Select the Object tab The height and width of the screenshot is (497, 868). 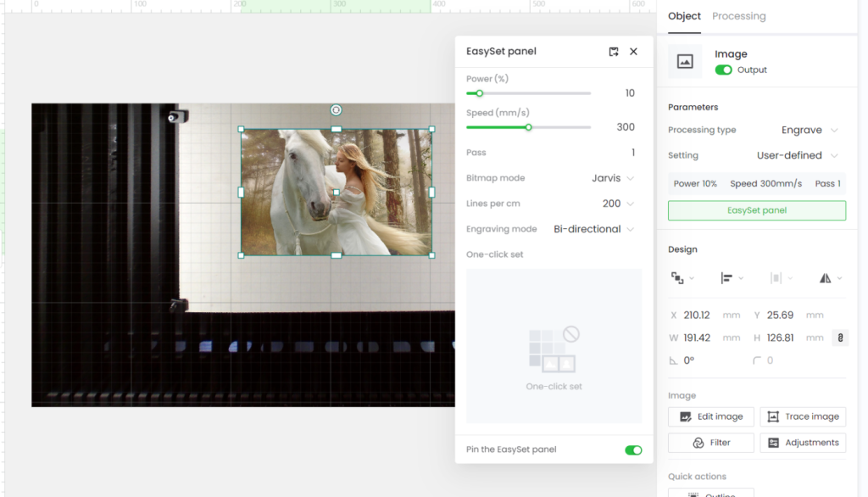click(x=684, y=16)
